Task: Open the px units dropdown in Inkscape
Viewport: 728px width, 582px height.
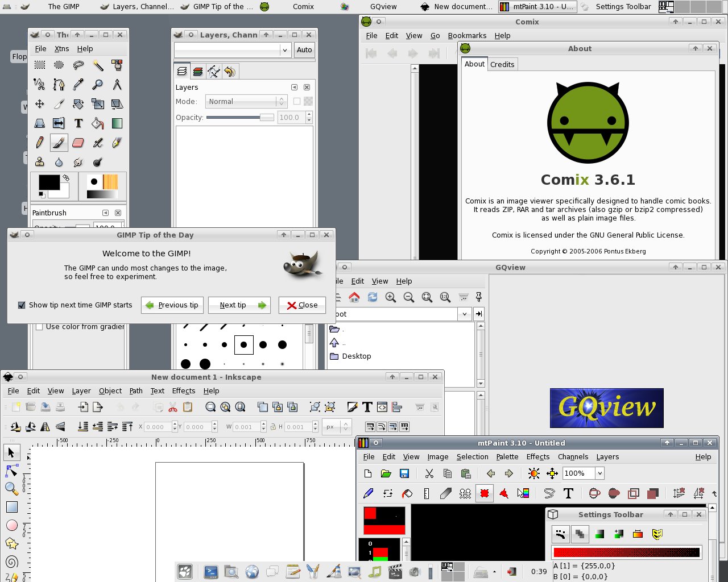Action: click(337, 427)
